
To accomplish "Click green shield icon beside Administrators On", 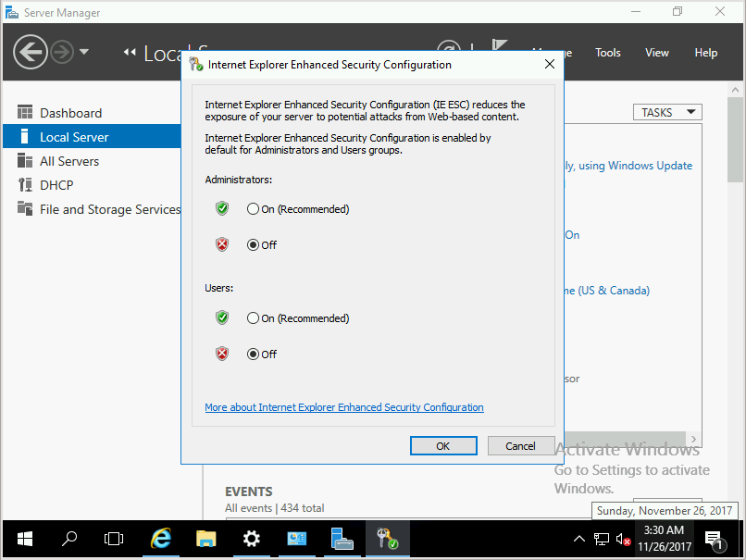I will (222, 208).
